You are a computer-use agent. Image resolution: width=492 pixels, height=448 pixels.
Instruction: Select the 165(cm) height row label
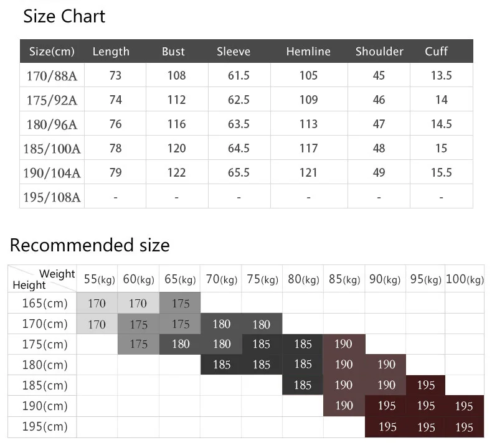pyautogui.click(x=45, y=303)
